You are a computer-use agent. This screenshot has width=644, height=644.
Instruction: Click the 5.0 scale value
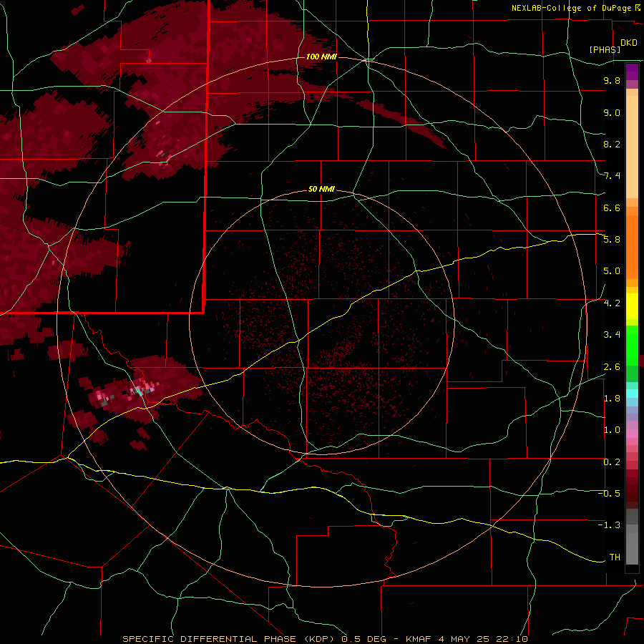pos(612,271)
